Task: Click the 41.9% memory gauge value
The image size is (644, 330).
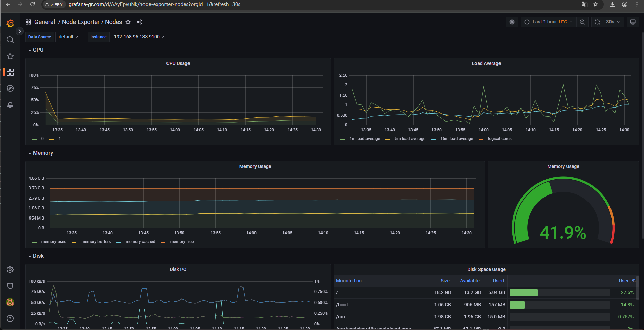Action: coord(563,232)
